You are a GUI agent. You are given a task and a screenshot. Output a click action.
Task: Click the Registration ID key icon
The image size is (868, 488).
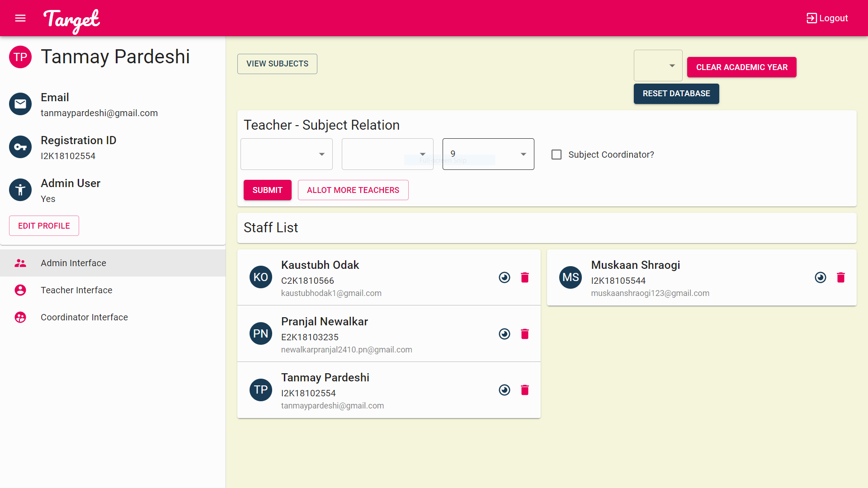tap(20, 147)
